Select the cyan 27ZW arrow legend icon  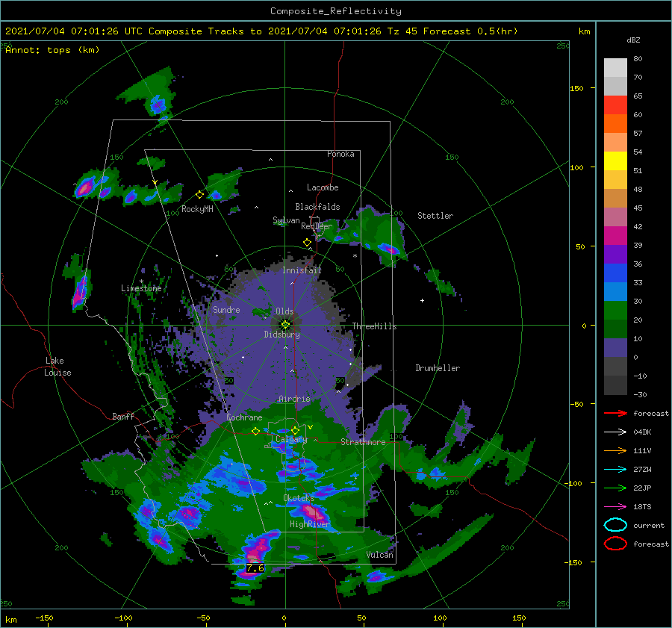pos(615,470)
